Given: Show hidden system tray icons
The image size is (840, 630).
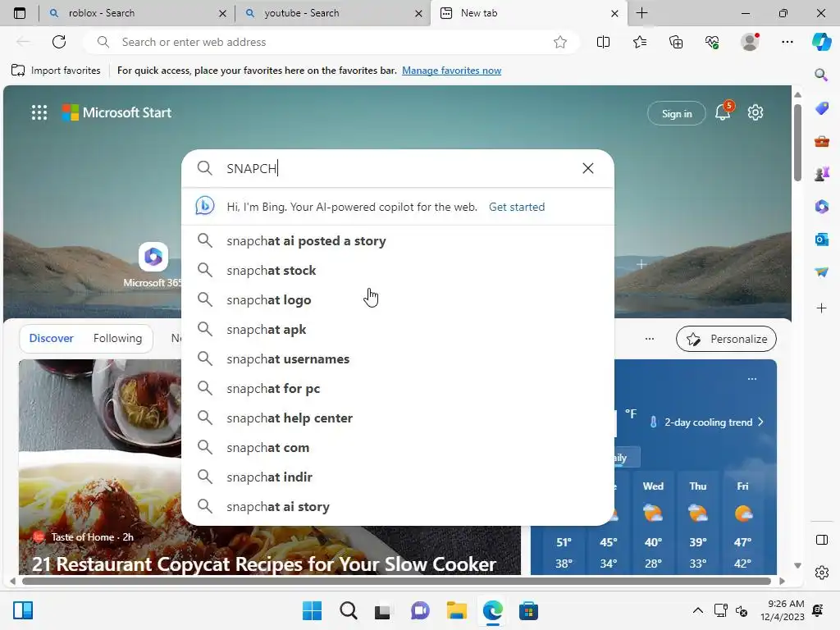Looking at the screenshot, I should [x=697, y=610].
